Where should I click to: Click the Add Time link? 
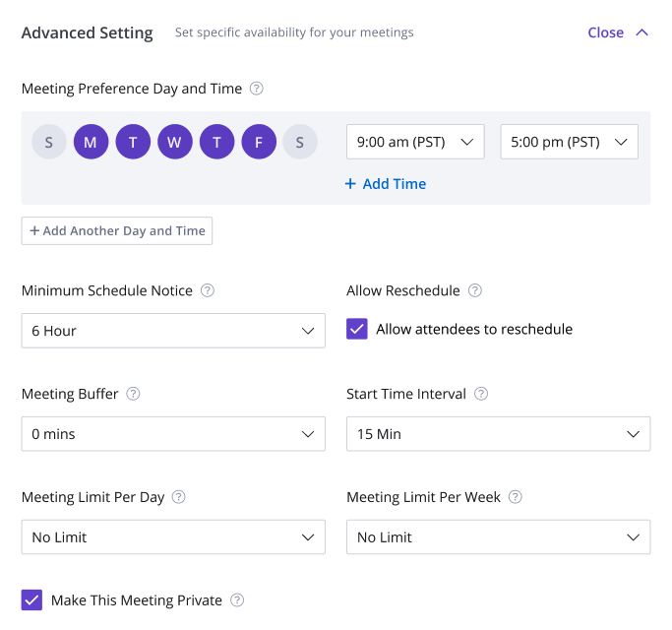point(386,184)
